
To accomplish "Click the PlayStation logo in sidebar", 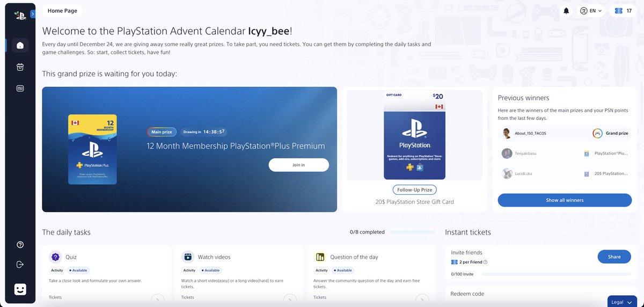I will point(20,15).
